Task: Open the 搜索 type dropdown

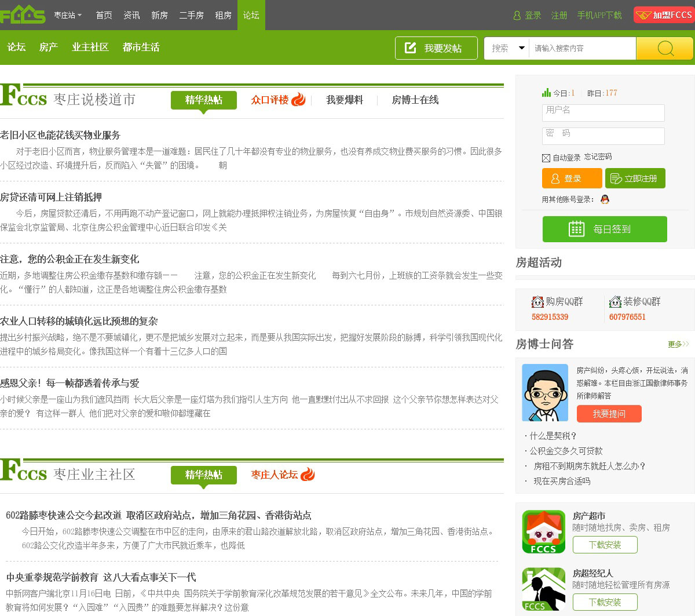Action: tap(507, 48)
